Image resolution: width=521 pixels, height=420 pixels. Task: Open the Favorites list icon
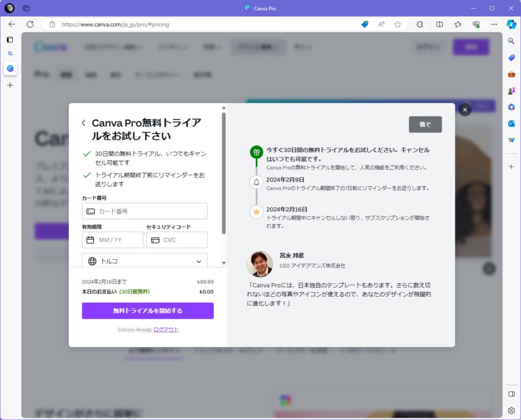pos(458,24)
